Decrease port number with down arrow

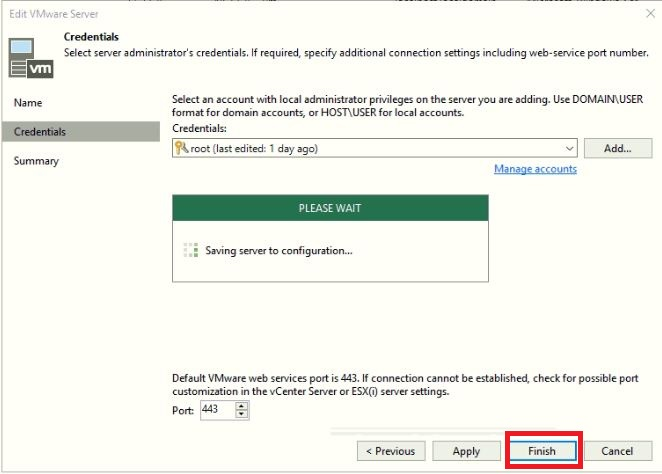click(241, 414)
